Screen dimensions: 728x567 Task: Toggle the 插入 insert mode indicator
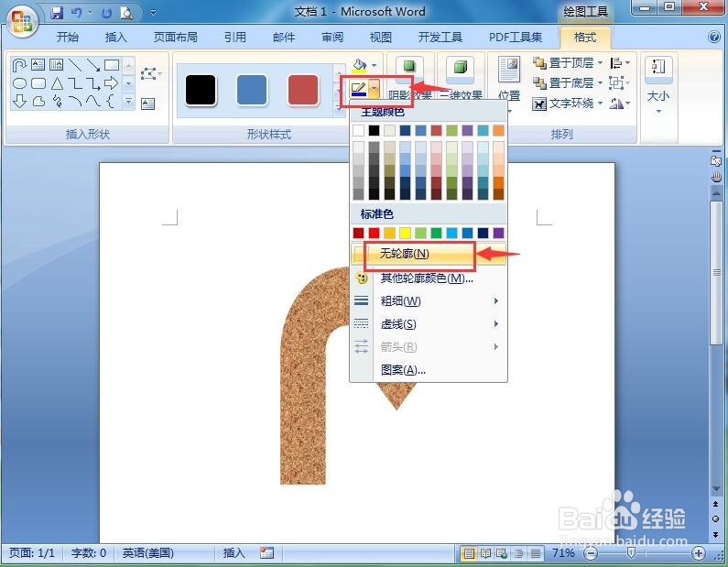click(x=234, y=553)
